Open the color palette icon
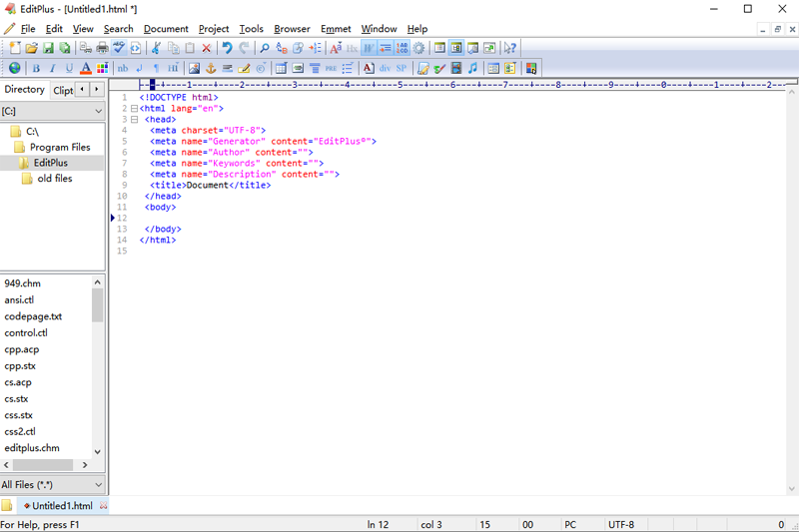The height and width of the screenshot is (532, 799). (102, 69)
